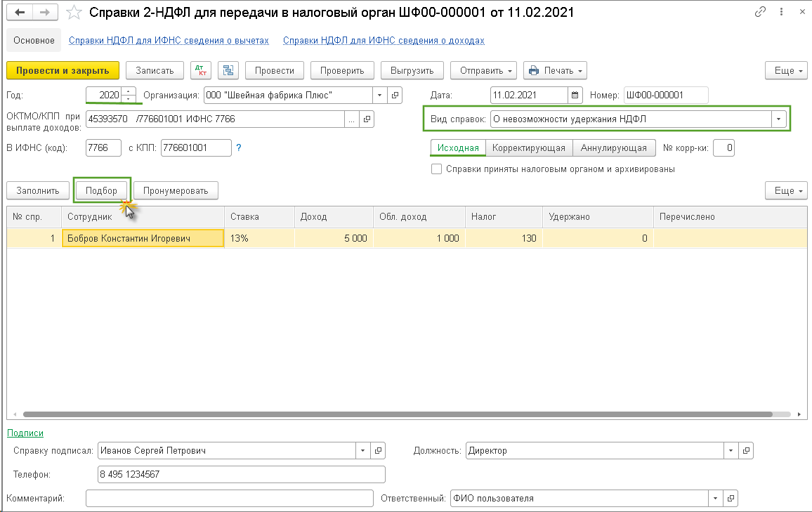Click the table's horizontal scrollbar
Viewport: 812px width, 512px height.
click(398, 414)
